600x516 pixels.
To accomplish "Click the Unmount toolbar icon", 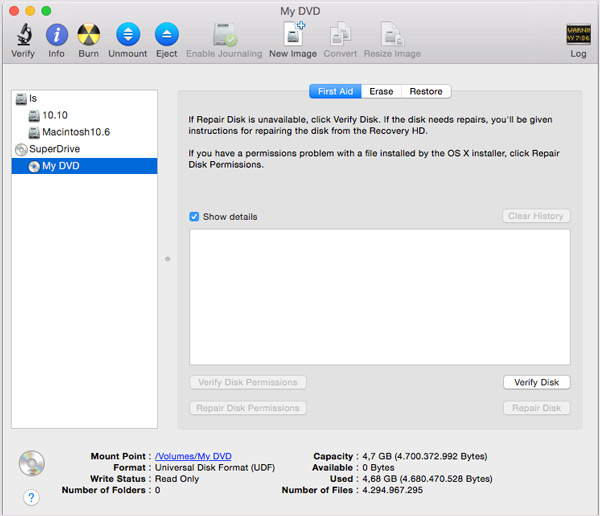I will click(x=128, y=35).
